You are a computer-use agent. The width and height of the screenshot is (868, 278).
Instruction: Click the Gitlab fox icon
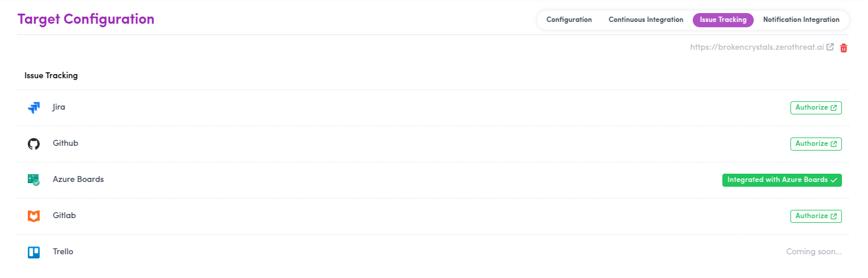tap(34, 216)
